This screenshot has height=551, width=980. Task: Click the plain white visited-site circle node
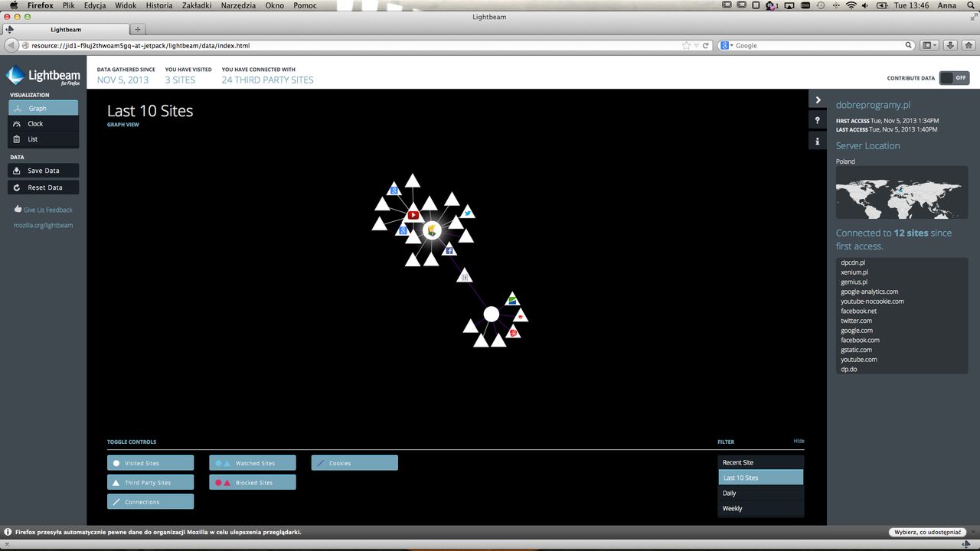pos(492,314)
